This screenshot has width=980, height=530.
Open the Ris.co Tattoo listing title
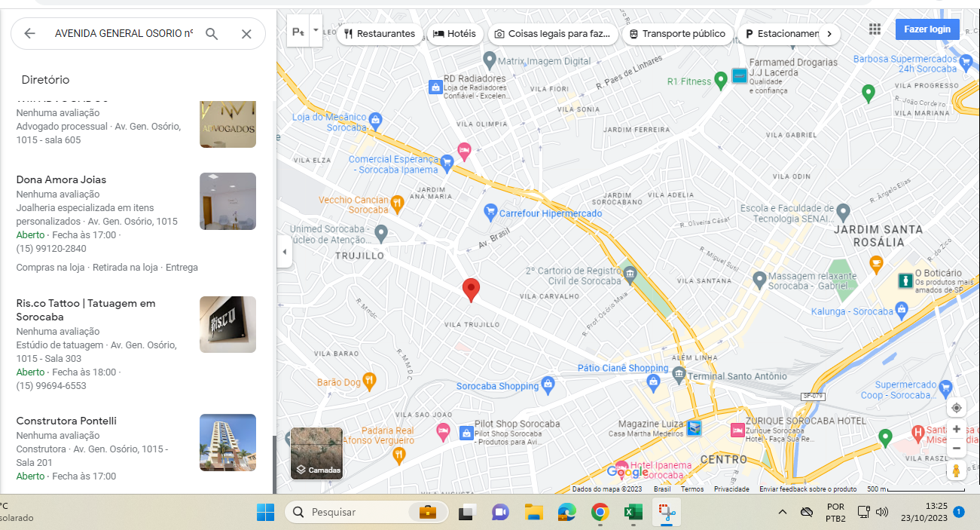86,310
